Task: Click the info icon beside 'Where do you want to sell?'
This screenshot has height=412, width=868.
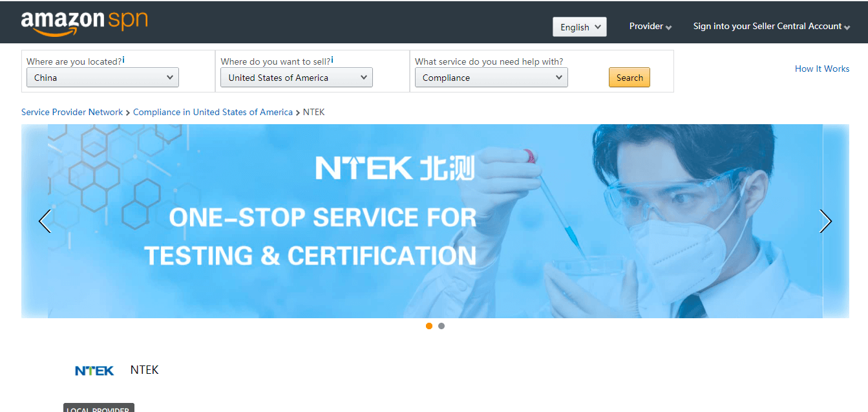Action: 332,58
